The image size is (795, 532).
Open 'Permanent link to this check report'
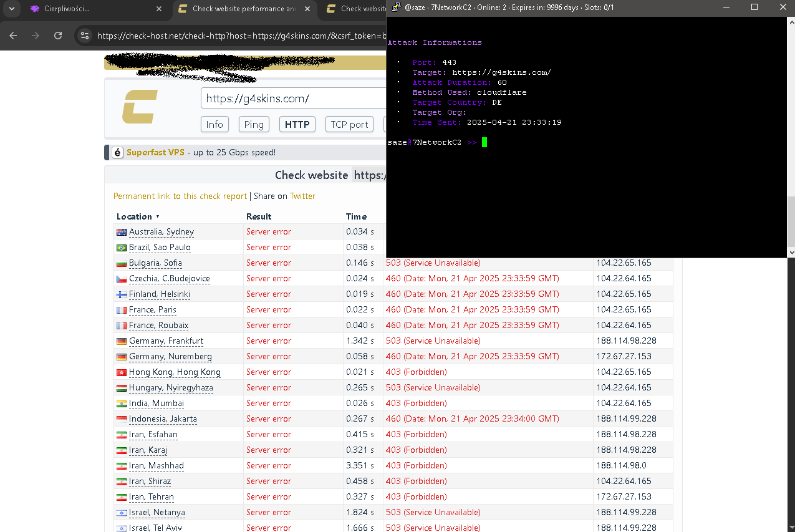pos(180,196)
